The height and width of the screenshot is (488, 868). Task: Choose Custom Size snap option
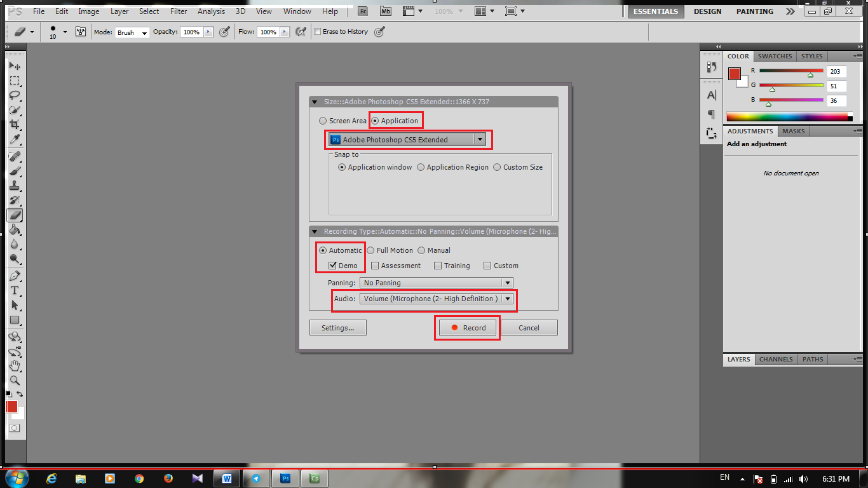(497, 167)
